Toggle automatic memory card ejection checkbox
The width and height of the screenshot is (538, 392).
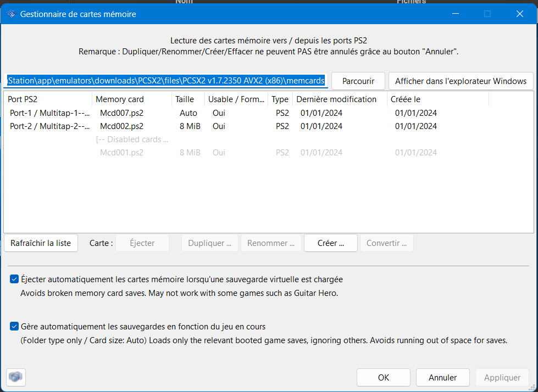click(14, 279)
